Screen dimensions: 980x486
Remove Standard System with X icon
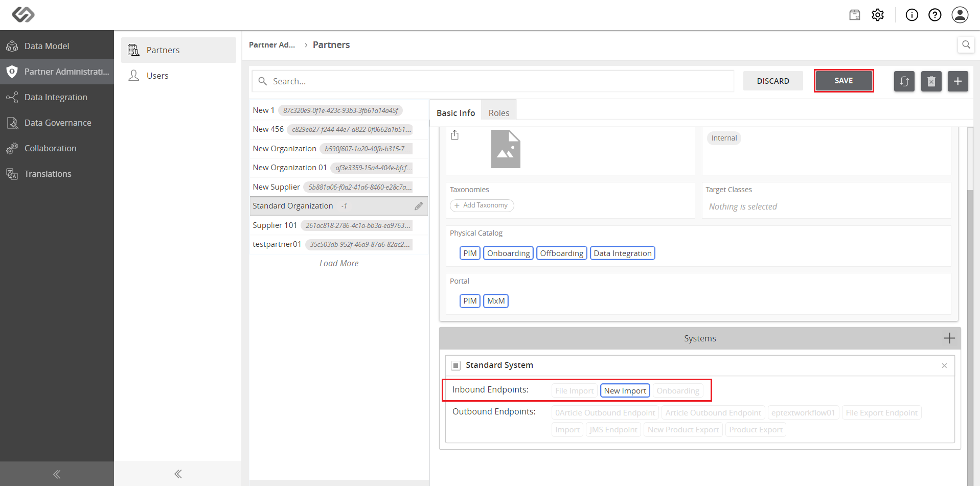click(x=944, y=365)
